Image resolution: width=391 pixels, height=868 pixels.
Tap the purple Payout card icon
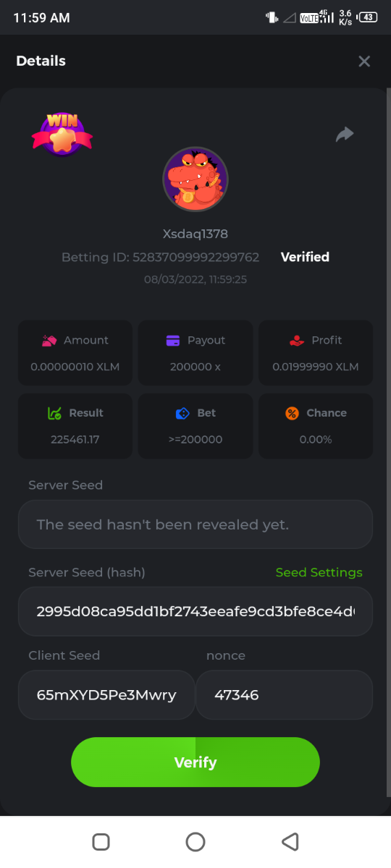coord(173,340)
